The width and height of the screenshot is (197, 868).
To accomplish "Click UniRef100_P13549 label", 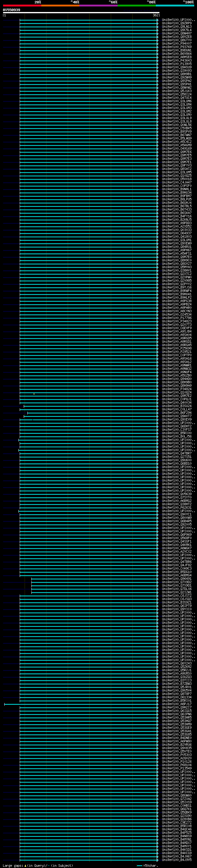I will 176,769.
